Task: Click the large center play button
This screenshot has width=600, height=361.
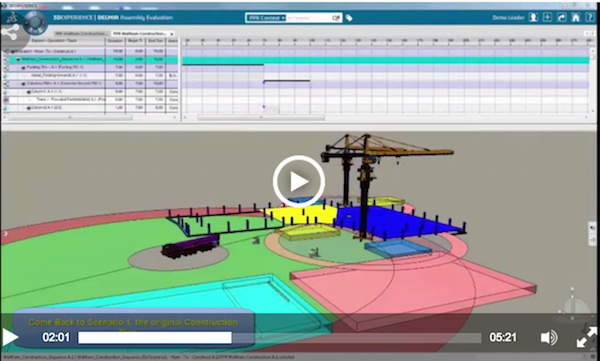Action: [x=299, y=181]
